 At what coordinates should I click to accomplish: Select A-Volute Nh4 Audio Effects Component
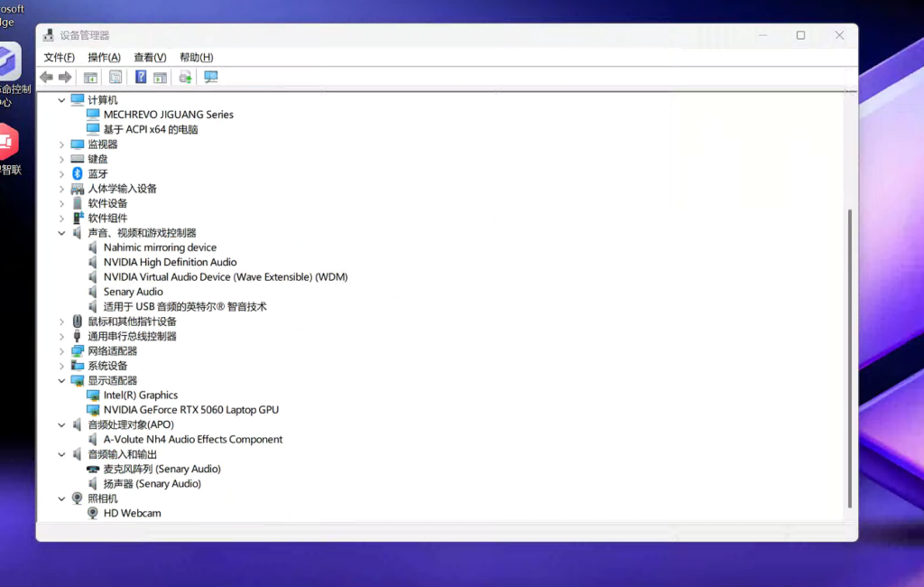(193, 439)
